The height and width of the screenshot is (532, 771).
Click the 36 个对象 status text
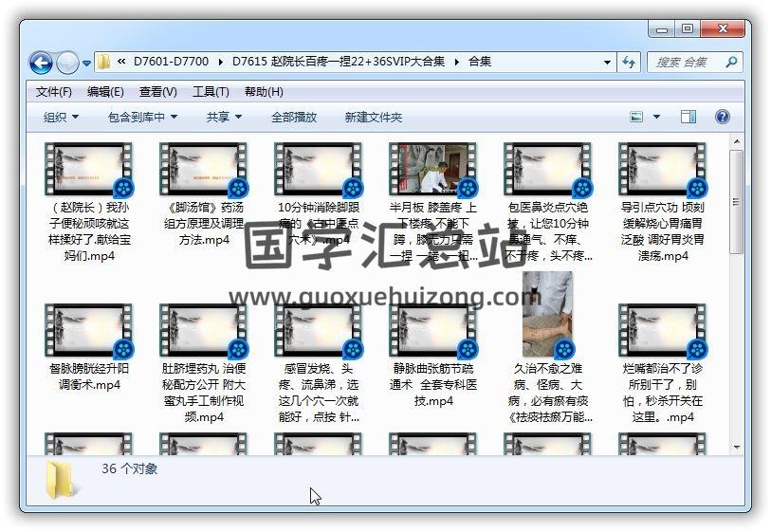click(130, 468)
